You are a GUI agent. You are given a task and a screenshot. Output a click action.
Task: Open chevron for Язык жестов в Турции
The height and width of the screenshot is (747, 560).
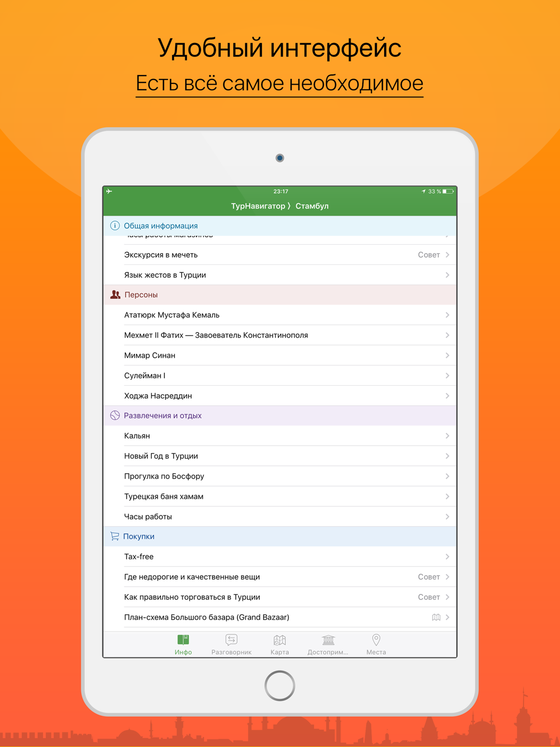click(x=447, y=275)
